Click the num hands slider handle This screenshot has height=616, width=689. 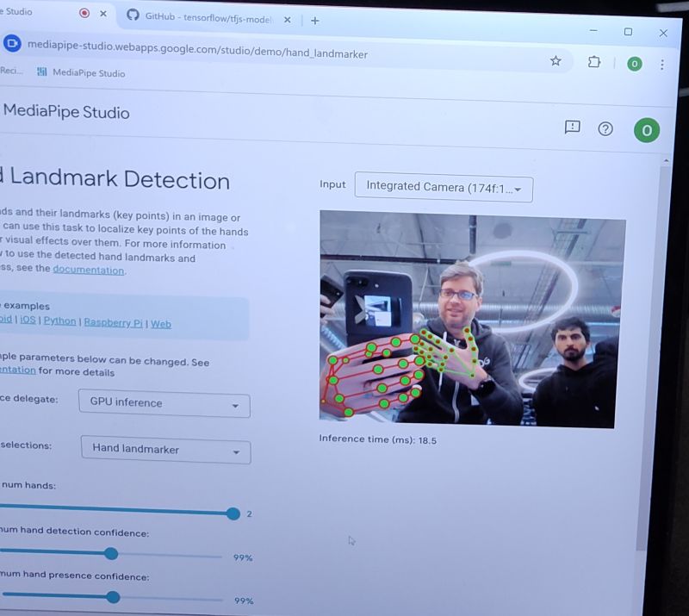[x=233, y=513]
